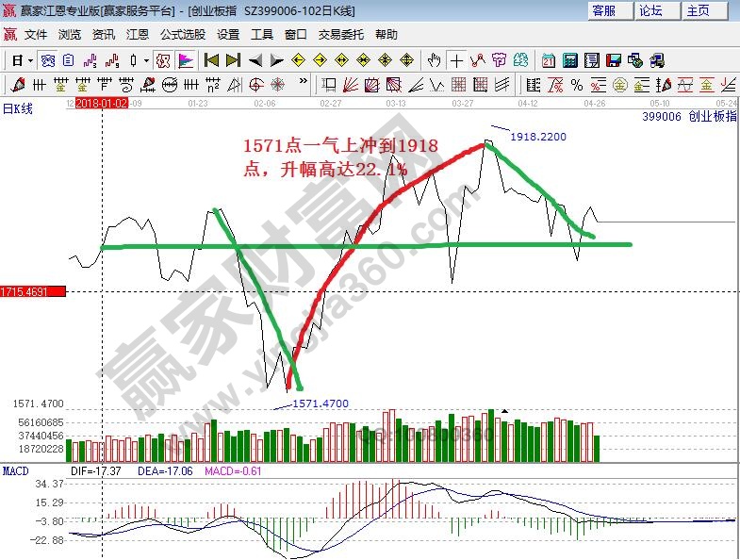Open the calculator tool icon

(x=569, y=60)
